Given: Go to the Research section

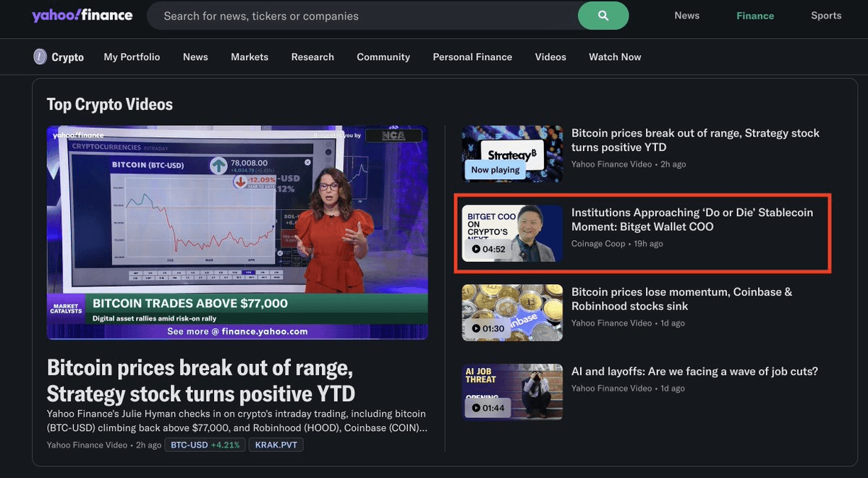Looking at the screenshot, I should tap(312, 57).
